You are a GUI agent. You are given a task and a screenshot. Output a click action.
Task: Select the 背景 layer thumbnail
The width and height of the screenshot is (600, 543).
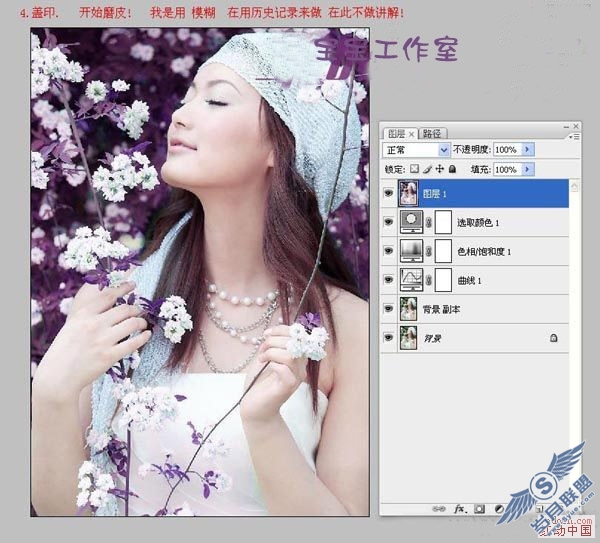pos(408,338)
